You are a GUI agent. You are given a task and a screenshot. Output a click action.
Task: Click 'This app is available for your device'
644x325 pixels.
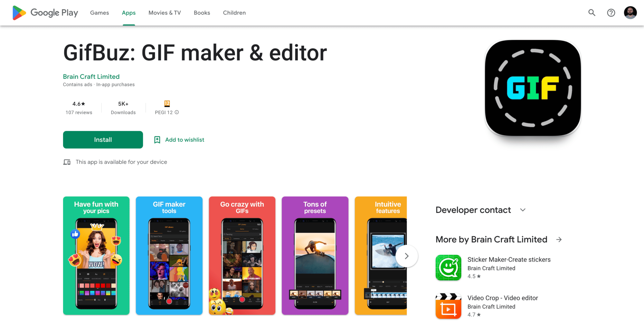click(x=121, y=162)
